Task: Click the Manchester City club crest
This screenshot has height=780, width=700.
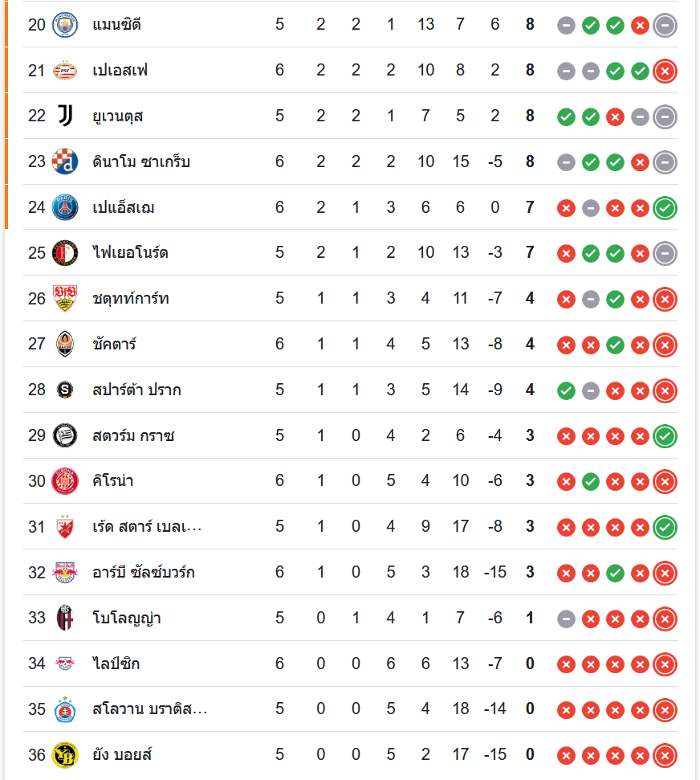Action: 64,25
